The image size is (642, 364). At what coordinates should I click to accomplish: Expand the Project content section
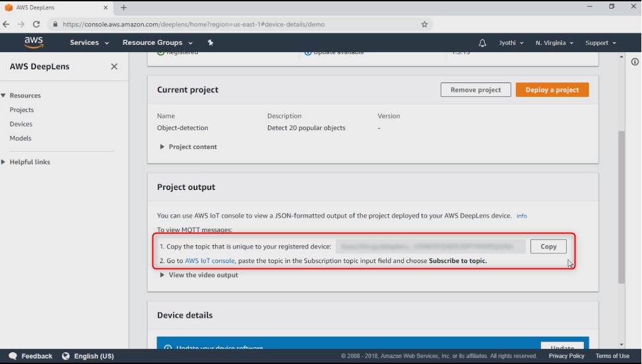(x=189, y=147)
